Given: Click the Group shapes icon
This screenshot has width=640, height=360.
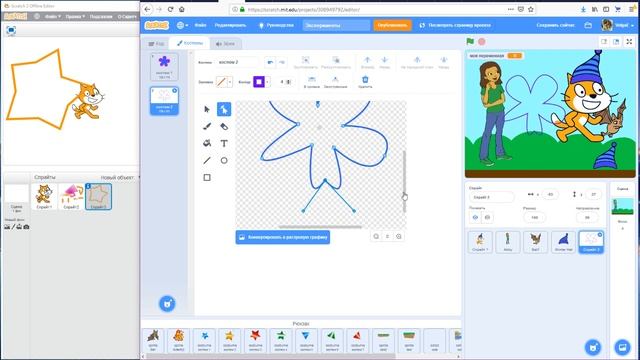Looking at the screenshot, I should click(x=305, y=62).
